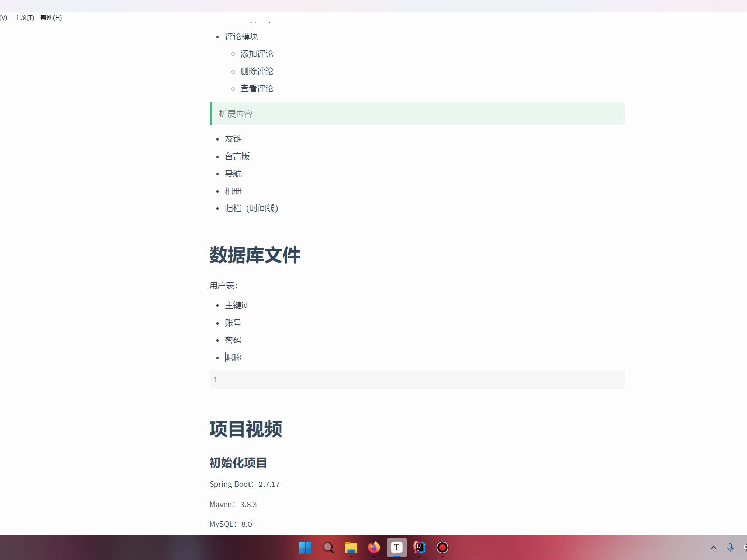The height and width of the screenshot is (560, 747).
Task: Click the 导航 list item
Action: click(x=233, y=174)
